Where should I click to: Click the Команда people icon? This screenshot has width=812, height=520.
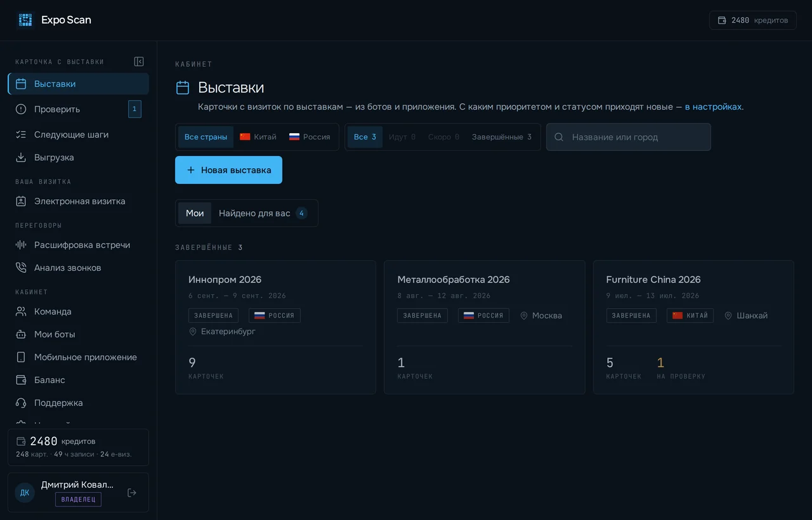point(21,311)
